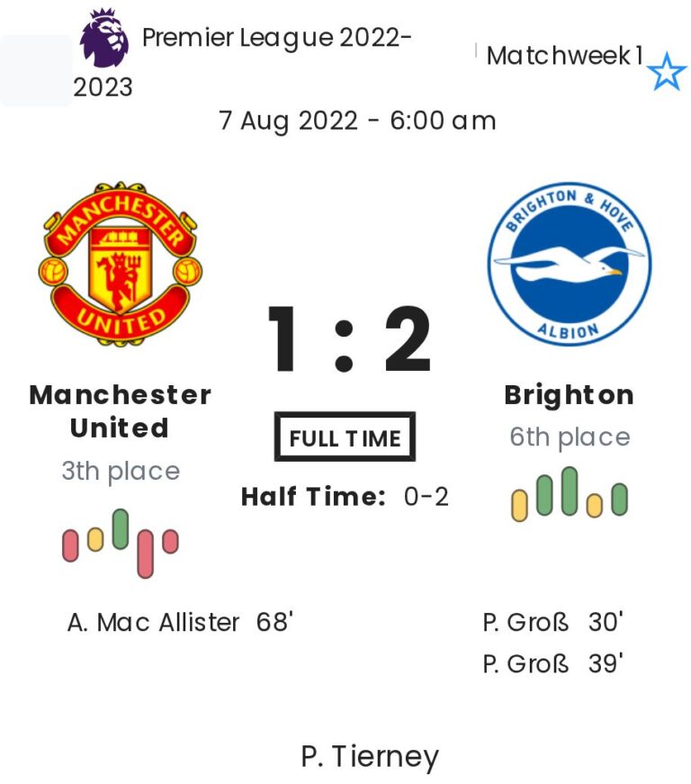Open referee P. Tierney's name

click(x=369, y=757)
